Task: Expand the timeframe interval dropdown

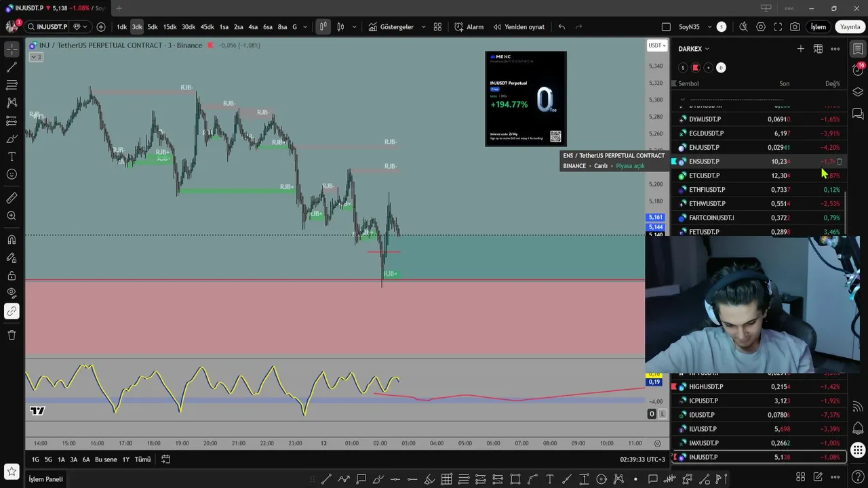Action: (306, 27)
